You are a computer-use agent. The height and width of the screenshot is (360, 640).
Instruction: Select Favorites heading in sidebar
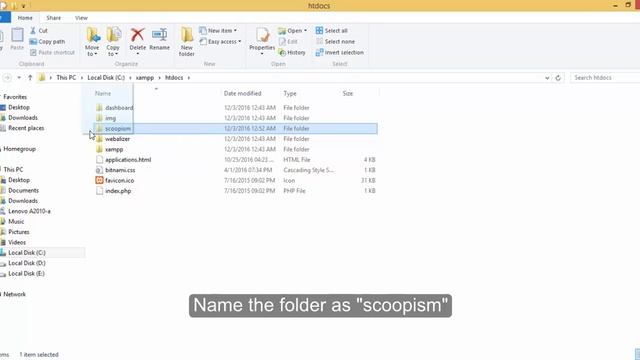click(x=15, y=97)
